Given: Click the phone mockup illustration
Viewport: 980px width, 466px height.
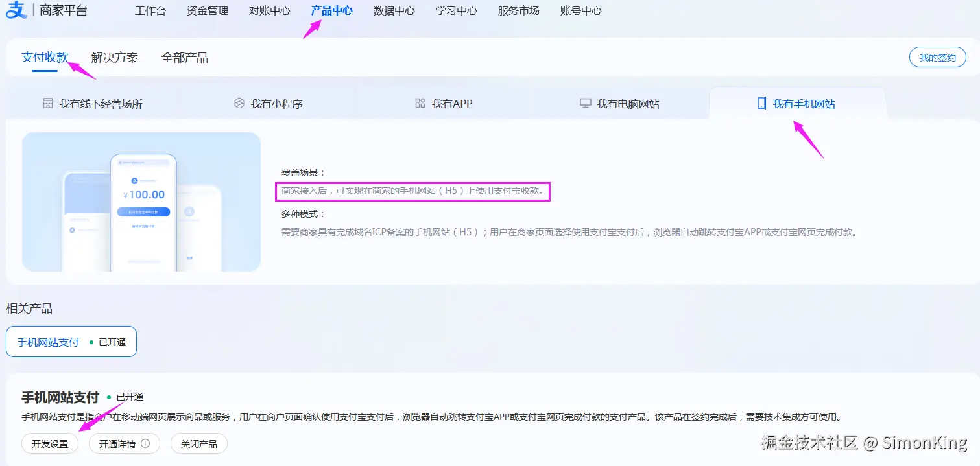Looking at the screenshot, I should coord(141,202).
